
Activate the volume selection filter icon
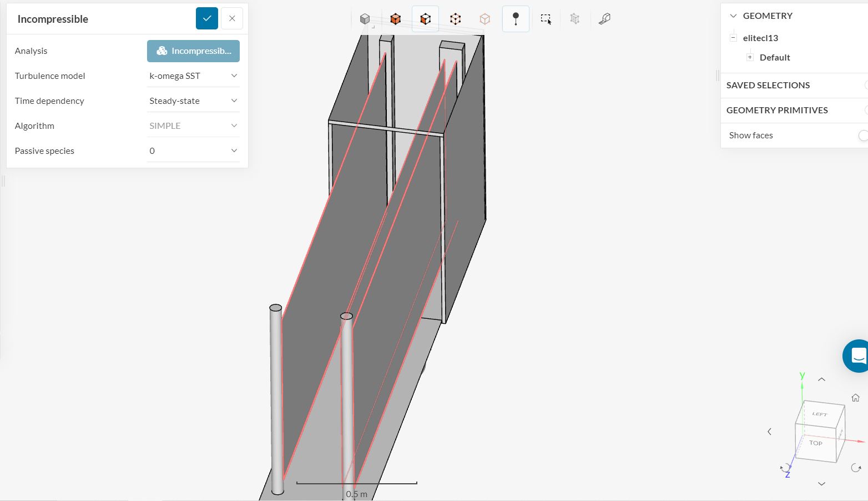[395, 18]
